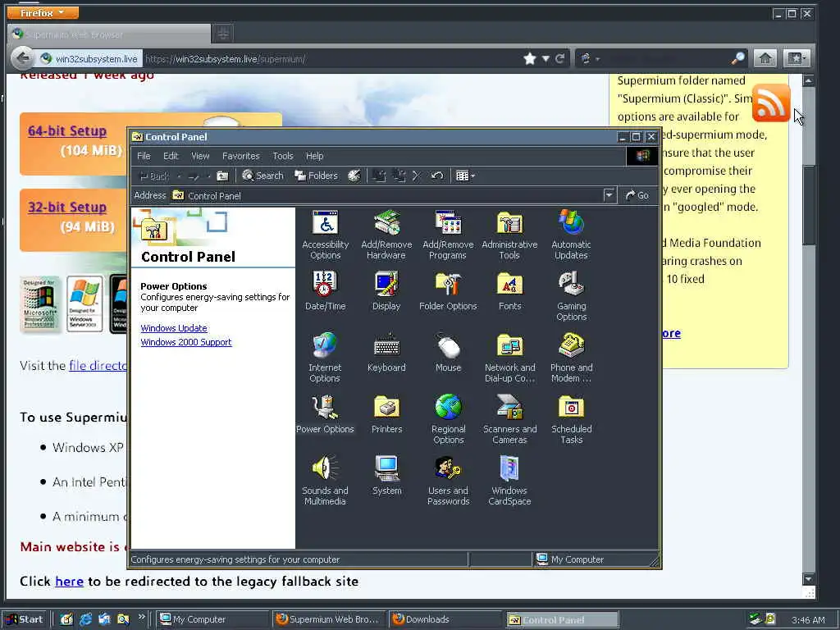Click the 32-bit Setup download link
840x630 pixels.
pyautogui.click(x=67, y=207)
